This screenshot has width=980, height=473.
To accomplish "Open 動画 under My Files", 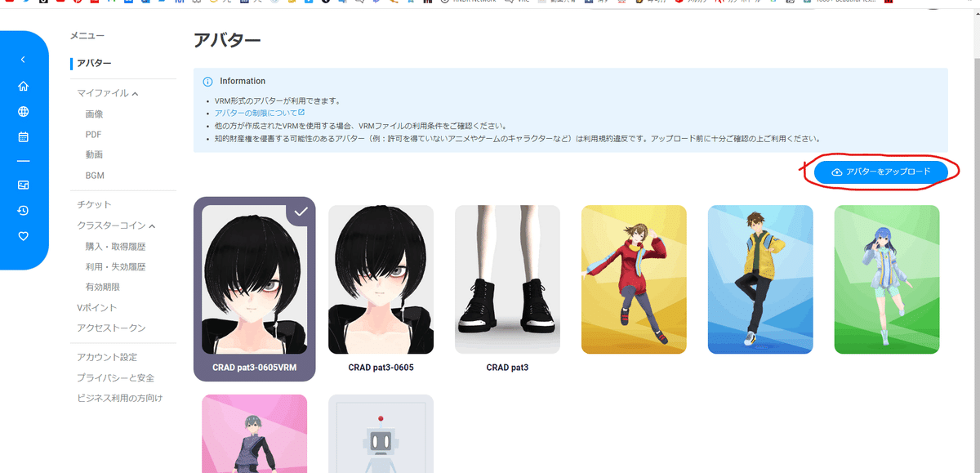I will coord(94,155).
